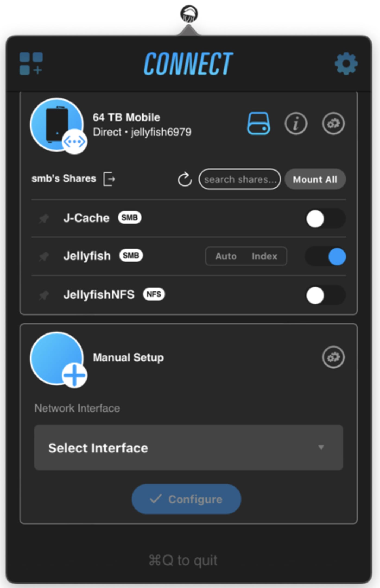
Task: Click the search shares field
Action: pyautogui.click(x=240, y=179)
